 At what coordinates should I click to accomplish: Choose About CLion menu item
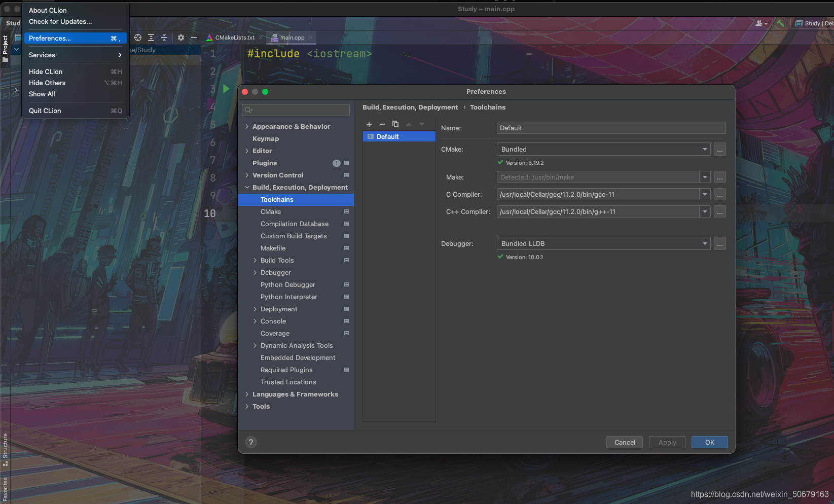pyautogui.click(x=75, y=10)
